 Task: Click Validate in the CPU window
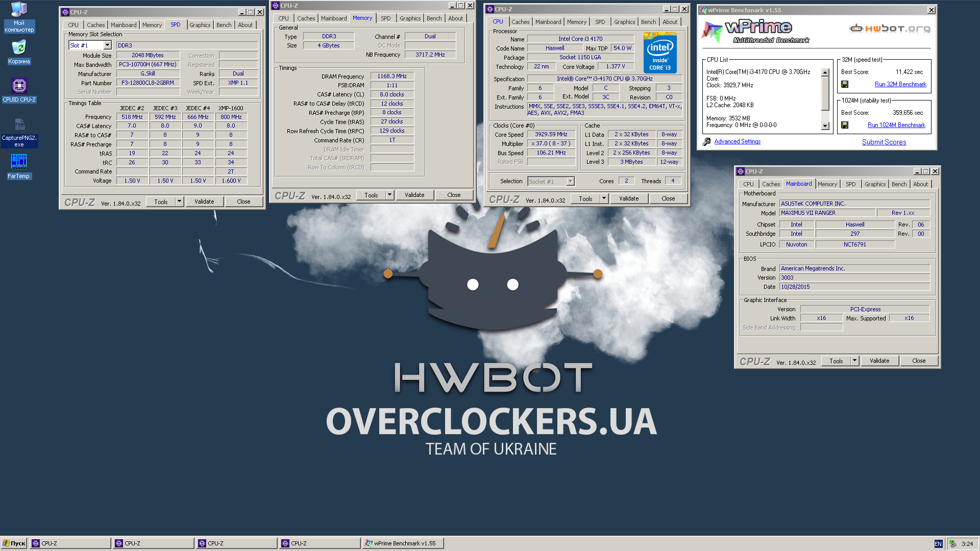[x=629, y=199]
